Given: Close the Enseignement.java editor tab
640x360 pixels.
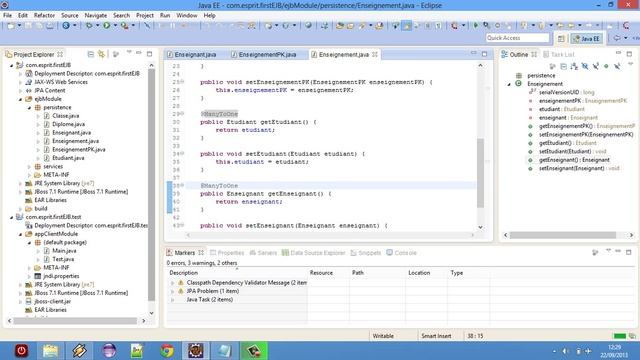Looking at the screenshot, I should (375, 54).
